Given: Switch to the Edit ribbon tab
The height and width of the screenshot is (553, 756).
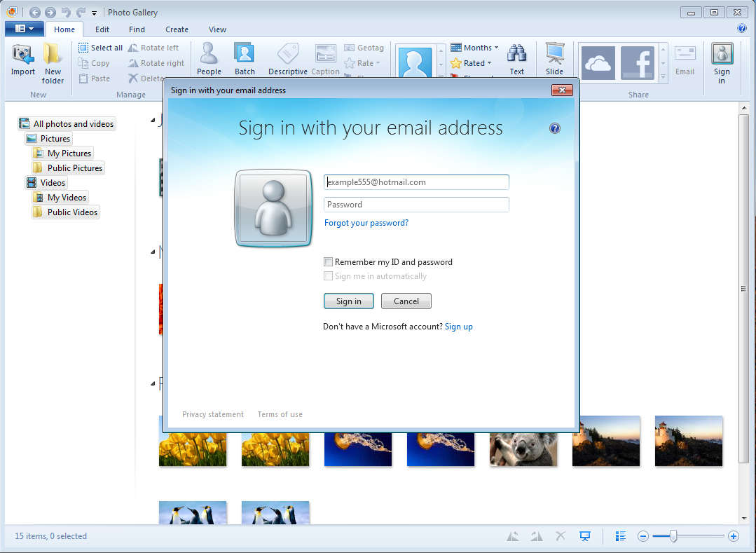Looking at the screenshot, I should [x=102, y=29].
